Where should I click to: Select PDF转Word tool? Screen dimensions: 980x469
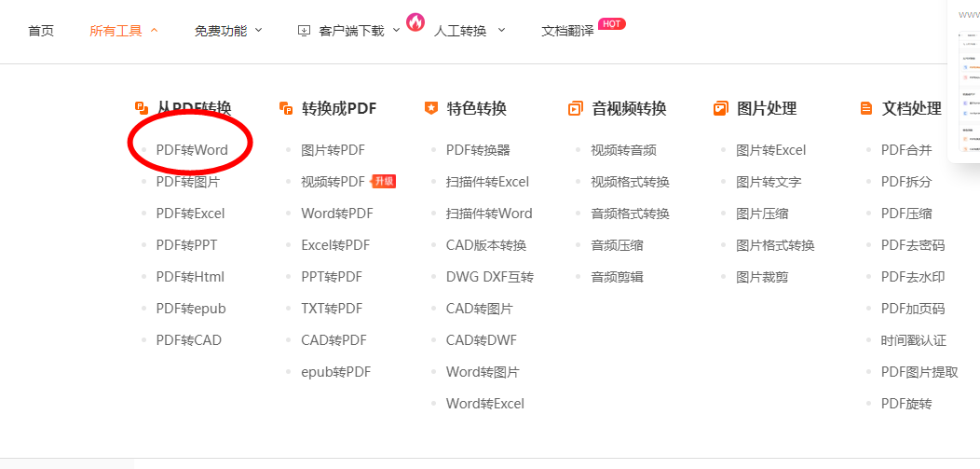pyautogui.click(x=192, y=150)
